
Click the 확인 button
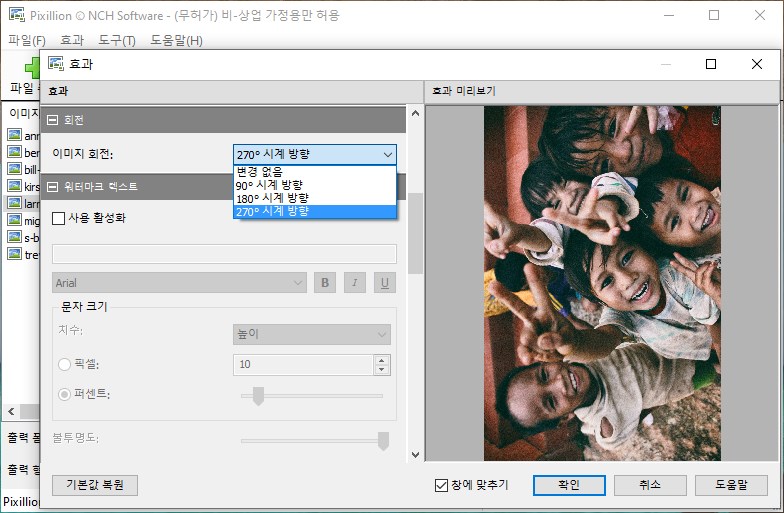[x=569, y=485]
